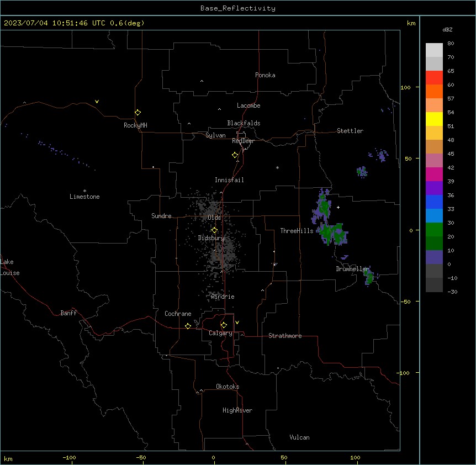Click the Calgary label
This screenshot has height=465, width=476.
(221, 333)
